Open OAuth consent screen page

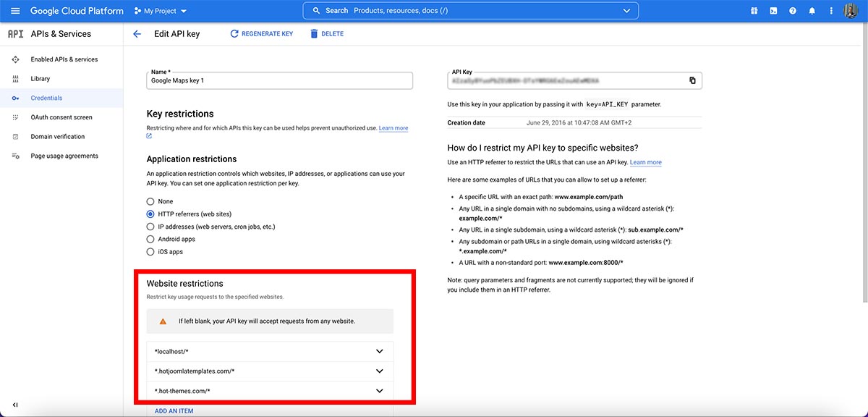[x=61, y=117]
